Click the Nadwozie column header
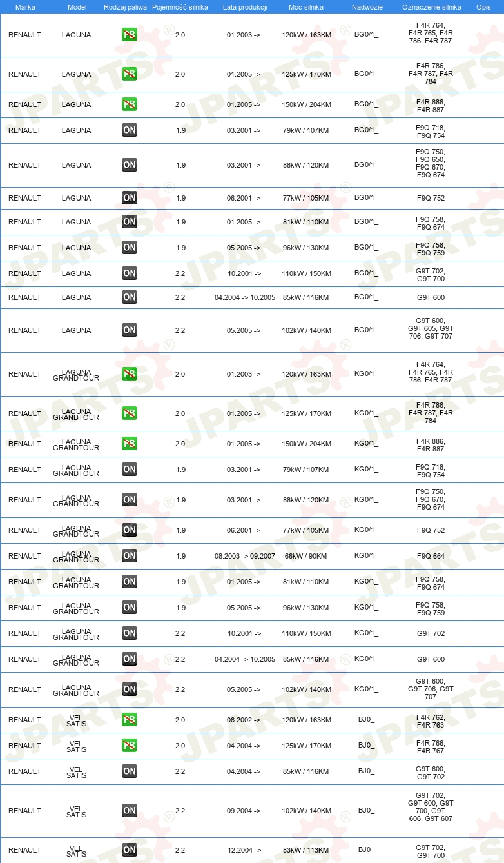This screenshot has width=504, height=863. (367, 7)
